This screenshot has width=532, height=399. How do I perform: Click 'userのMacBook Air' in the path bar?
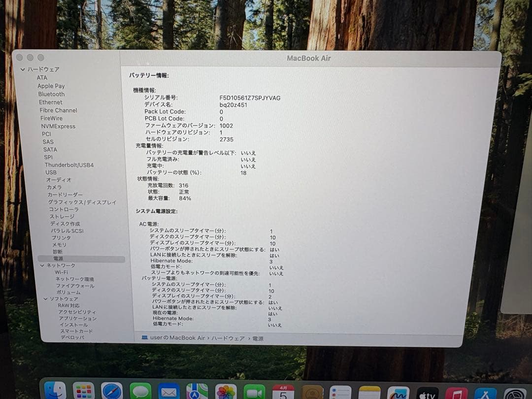pos(177,338)
